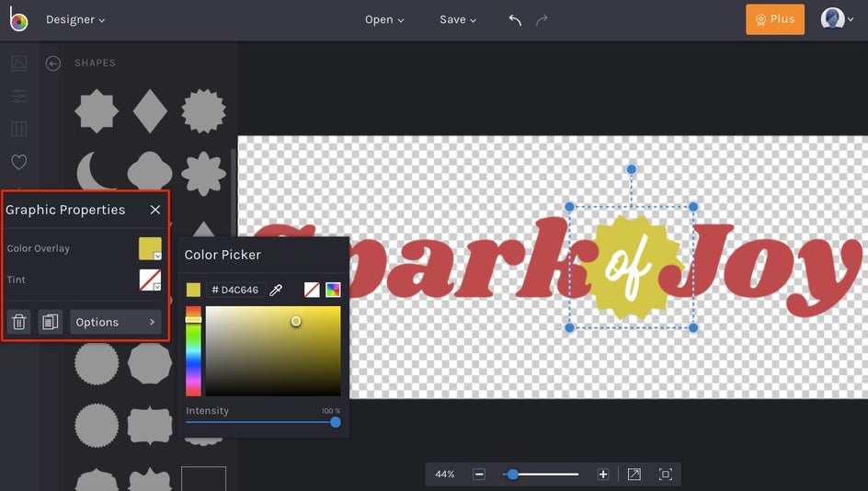Click the 44% zoom level display
This screenshot has height=491, width=868.
pos(444,474)
